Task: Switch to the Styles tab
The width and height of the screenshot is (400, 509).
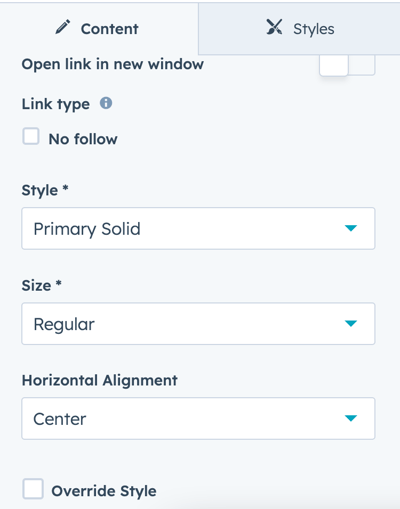Action: click(299, 29)
